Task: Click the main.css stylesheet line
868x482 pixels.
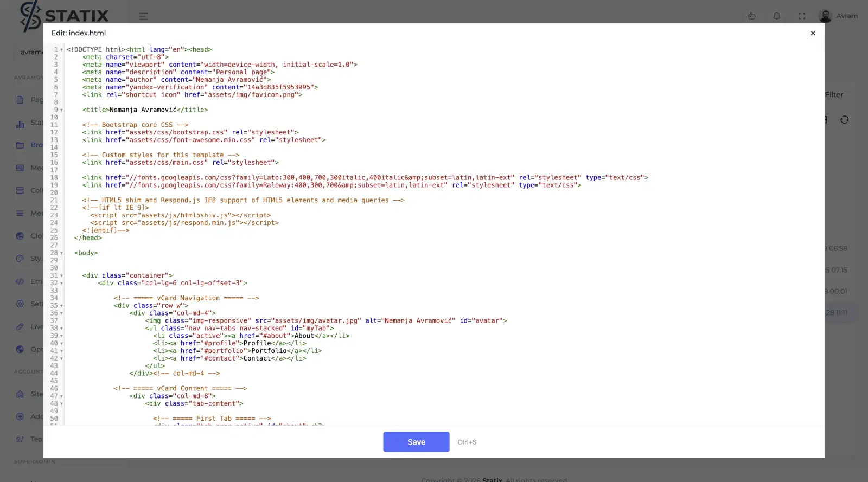Action: pos(181,163)
